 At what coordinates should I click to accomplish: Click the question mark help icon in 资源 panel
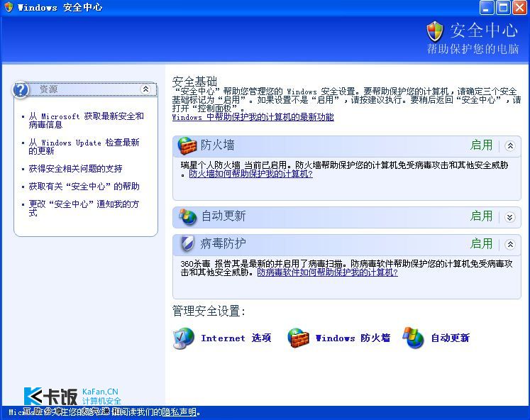(x=21, y=90)
